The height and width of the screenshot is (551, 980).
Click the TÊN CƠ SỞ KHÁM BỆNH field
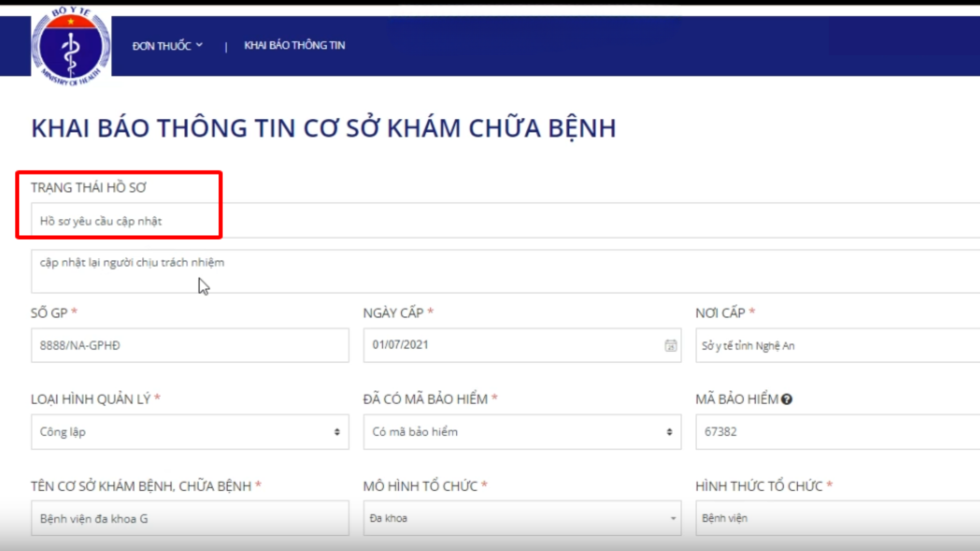[x=190, y=518]
